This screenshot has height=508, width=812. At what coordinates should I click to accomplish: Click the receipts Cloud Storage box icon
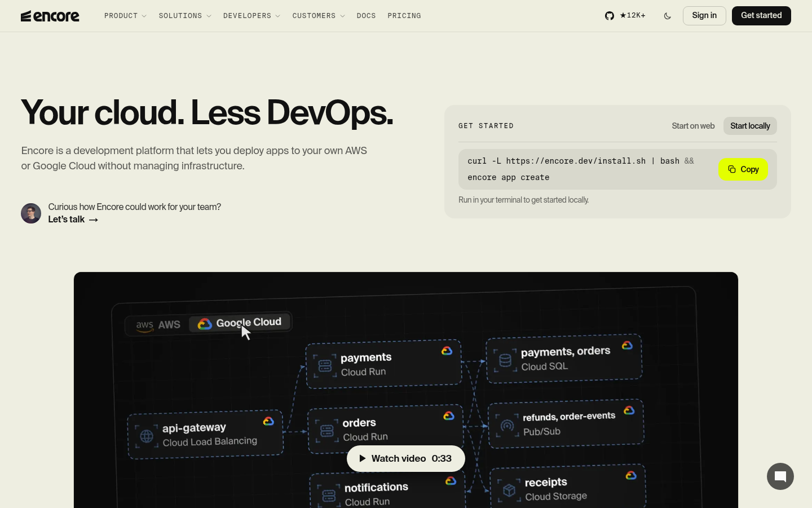tap(509, 490)
